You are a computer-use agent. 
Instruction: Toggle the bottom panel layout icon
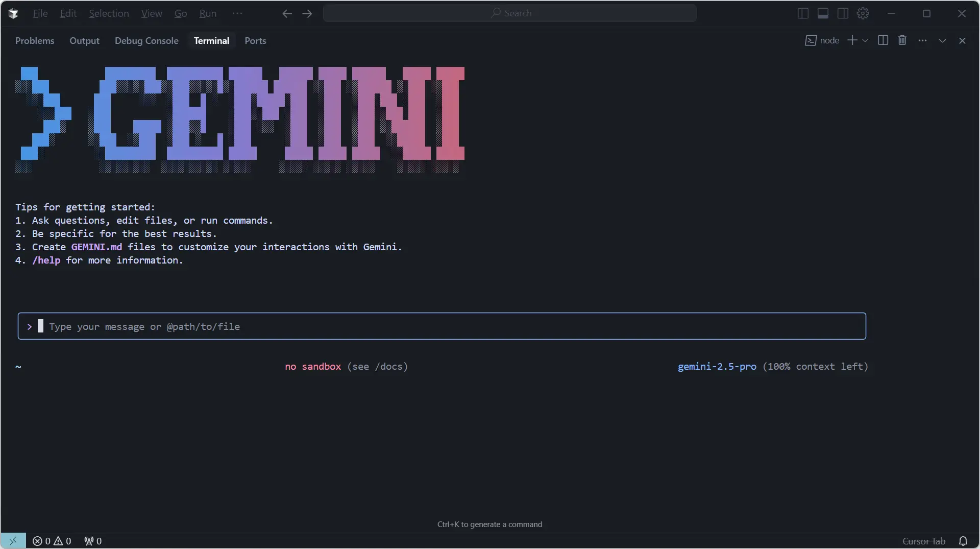point(823,14)
